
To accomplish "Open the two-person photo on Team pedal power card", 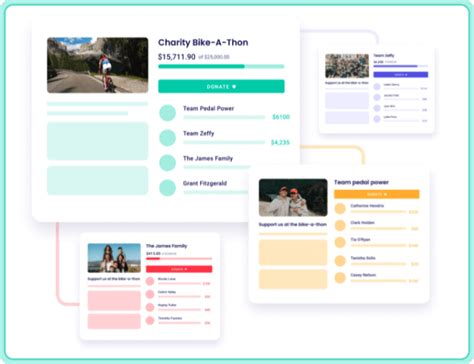I will click(x=293, y=197).
